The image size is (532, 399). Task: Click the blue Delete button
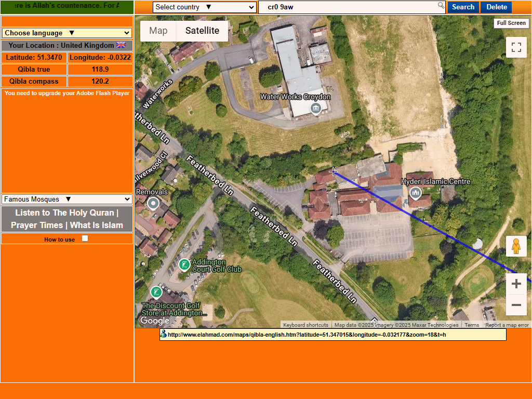coord(496,7)
